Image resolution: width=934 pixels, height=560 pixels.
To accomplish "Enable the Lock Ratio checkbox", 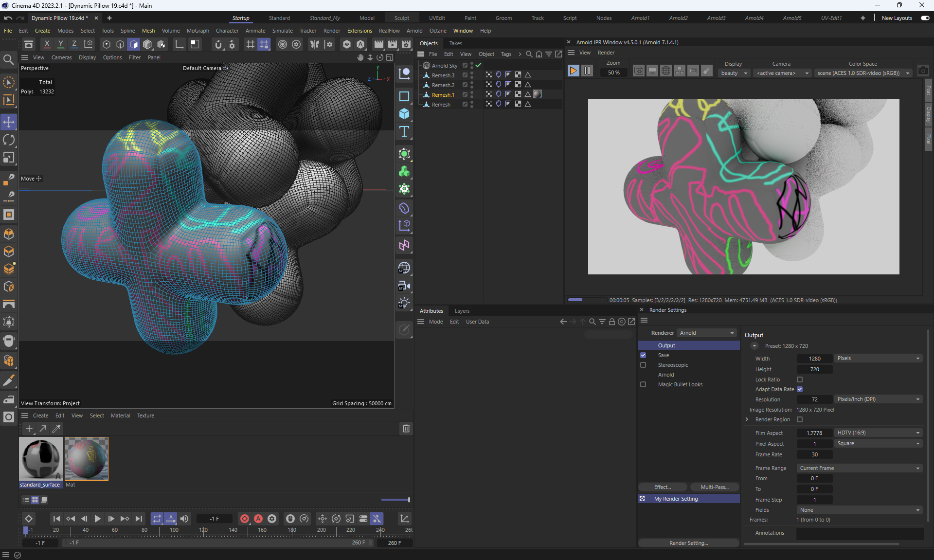I will [800, 379].
